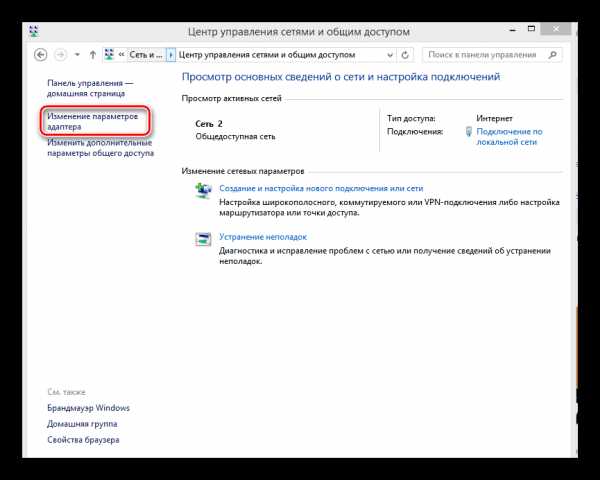600x480 pixels.
Task: Click the new connection setup icon
Action: point(203,190)
